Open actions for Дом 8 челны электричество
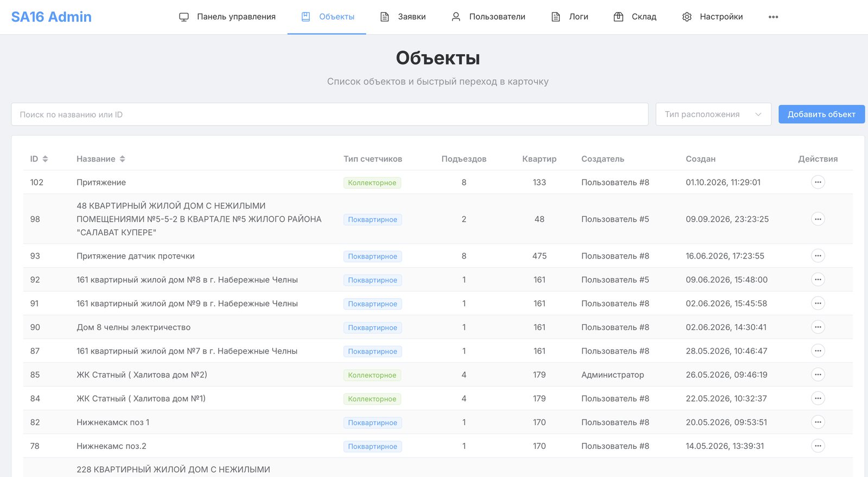The image size is (868, 477). pos(818,327)
